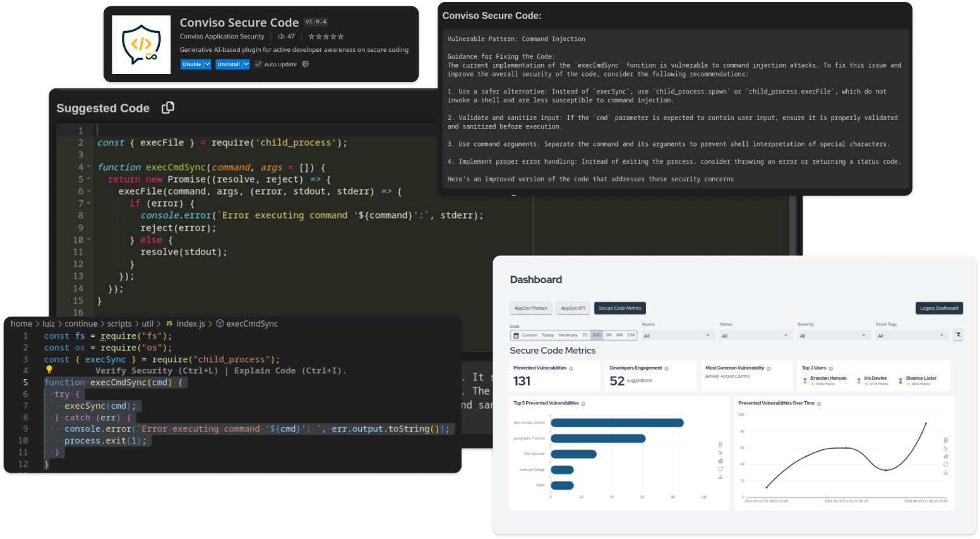
Task: Click line type icon on time chart
Action: pyautogui.click(x=946, y=448)
